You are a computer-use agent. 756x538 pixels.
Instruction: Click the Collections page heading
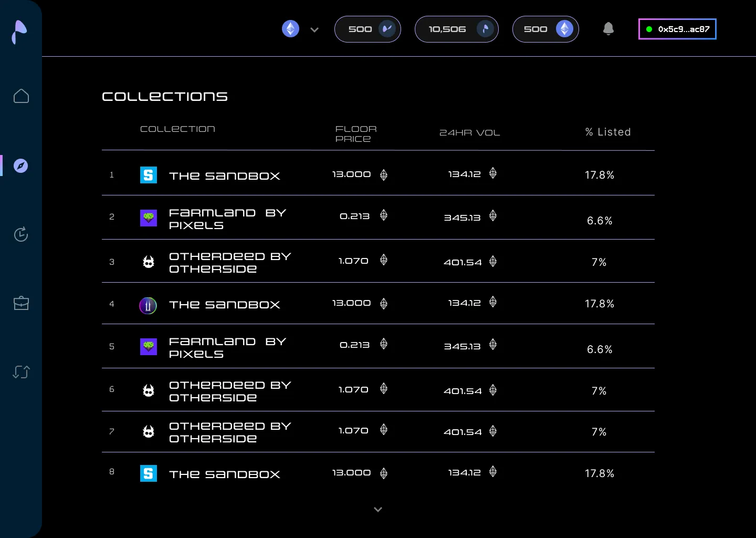point(165,97)
